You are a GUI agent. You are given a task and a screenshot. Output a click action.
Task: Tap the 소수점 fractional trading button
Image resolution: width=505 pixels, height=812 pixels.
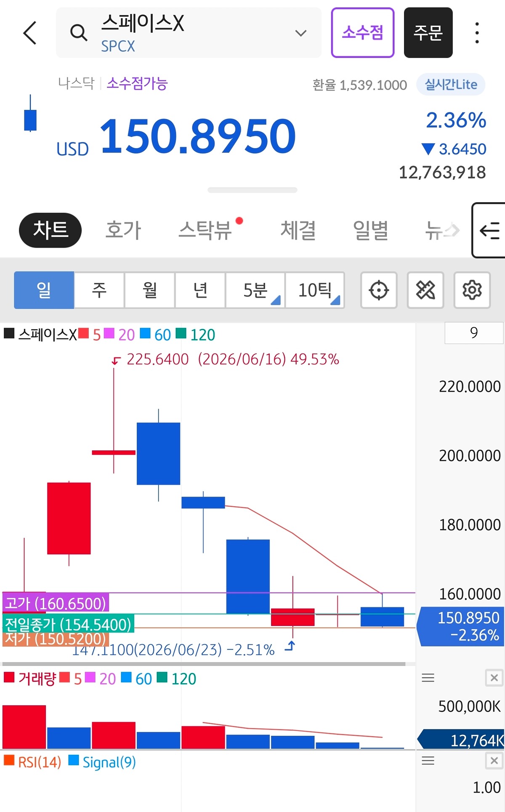[x=362, y=32]
